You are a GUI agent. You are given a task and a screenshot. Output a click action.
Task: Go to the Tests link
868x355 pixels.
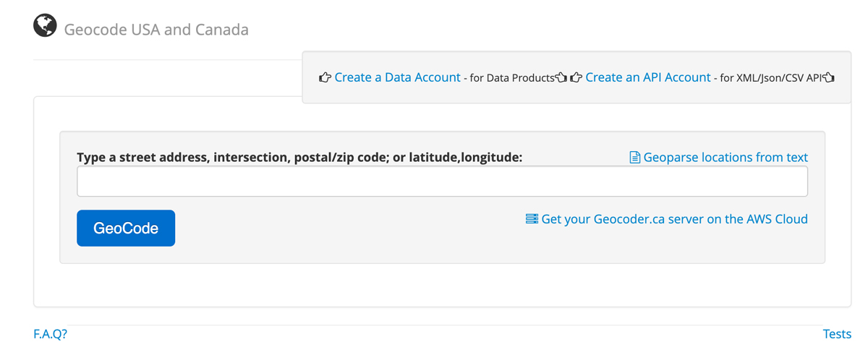pos(837,334)
